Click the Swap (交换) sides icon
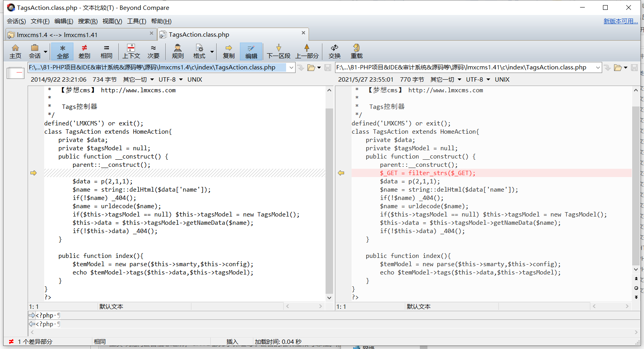This screenshot has width=644, height=349. click(x=335, y=52)
